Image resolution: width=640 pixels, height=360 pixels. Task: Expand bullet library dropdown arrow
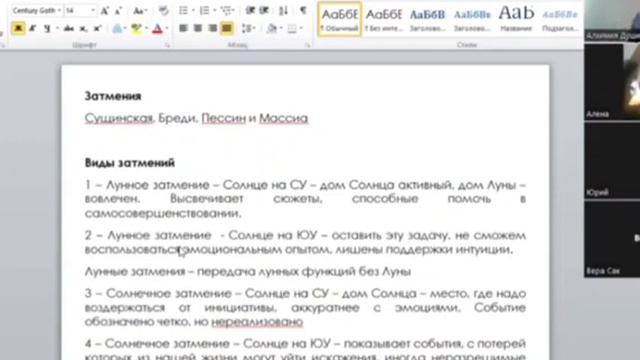click(193, 11)
